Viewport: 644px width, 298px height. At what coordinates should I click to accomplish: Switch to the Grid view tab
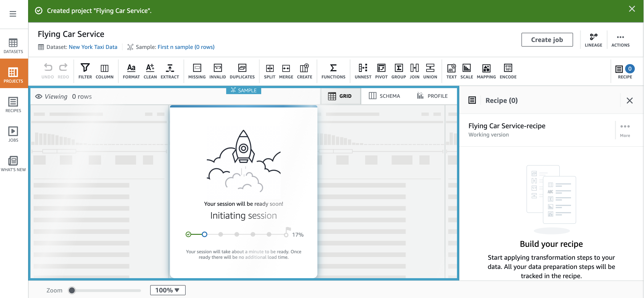tap(340, 96)
